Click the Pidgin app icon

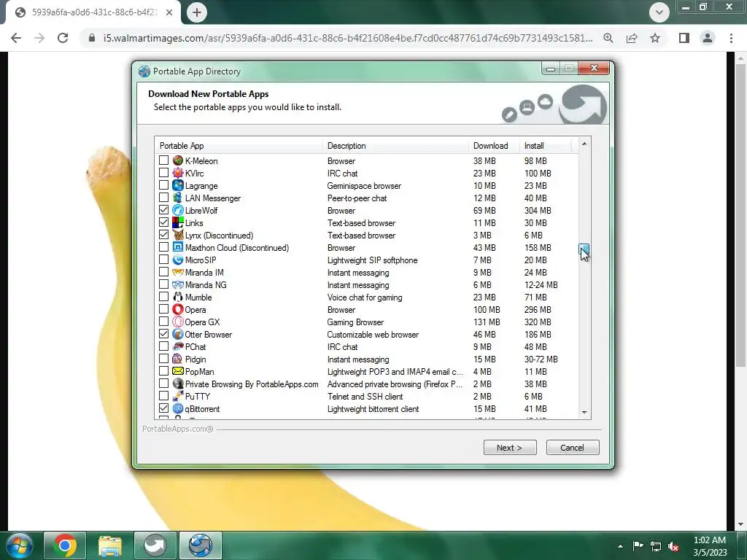[x=178, y=359]
